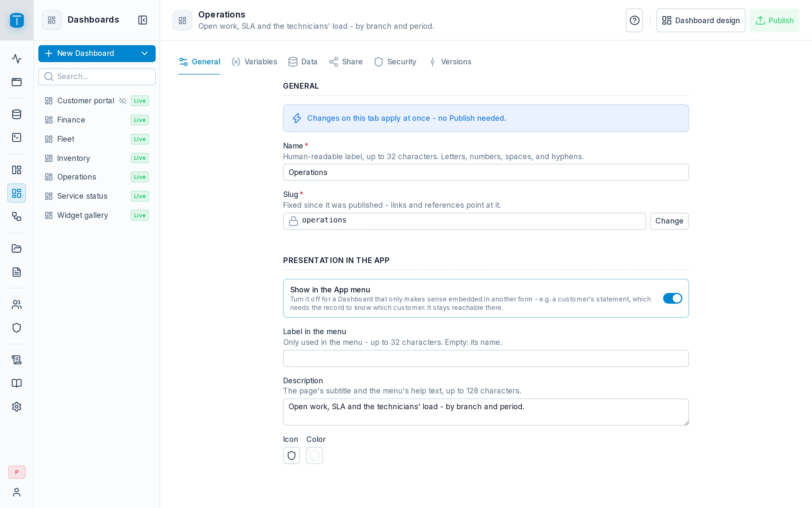Open the terminal console icon in sidebar
The width and height of the screenshot is (812, 508).
17,137
